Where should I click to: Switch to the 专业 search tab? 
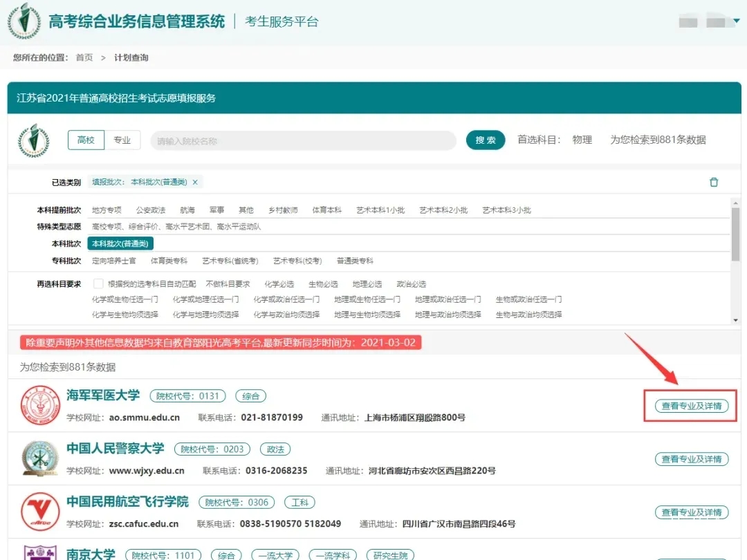pyautogui.click(x=122, y=140)
